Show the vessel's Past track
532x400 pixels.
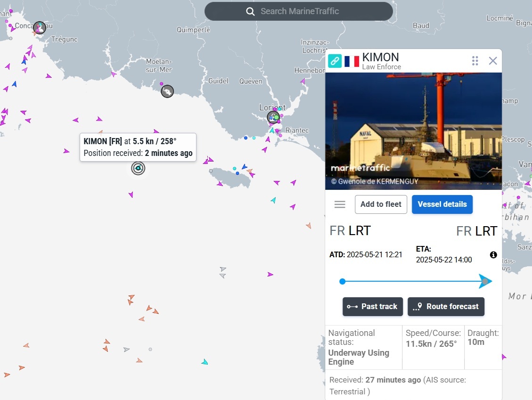[373, 307]
